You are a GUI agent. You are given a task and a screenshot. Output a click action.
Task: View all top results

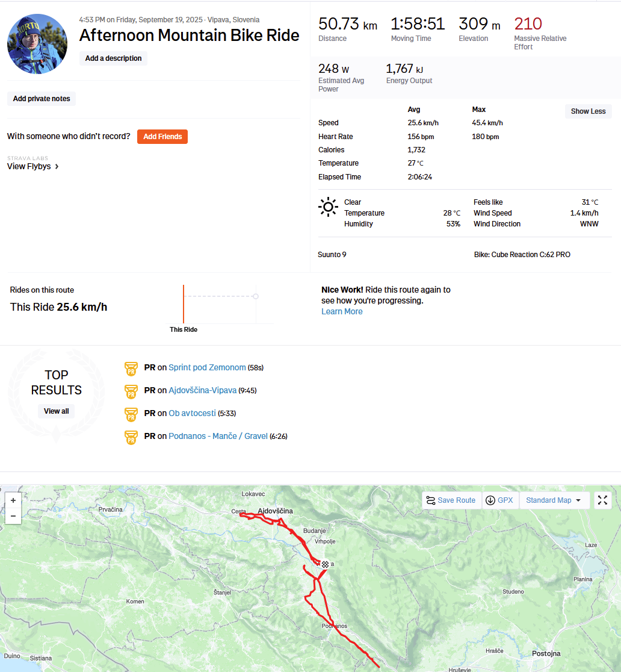(56, 411)
